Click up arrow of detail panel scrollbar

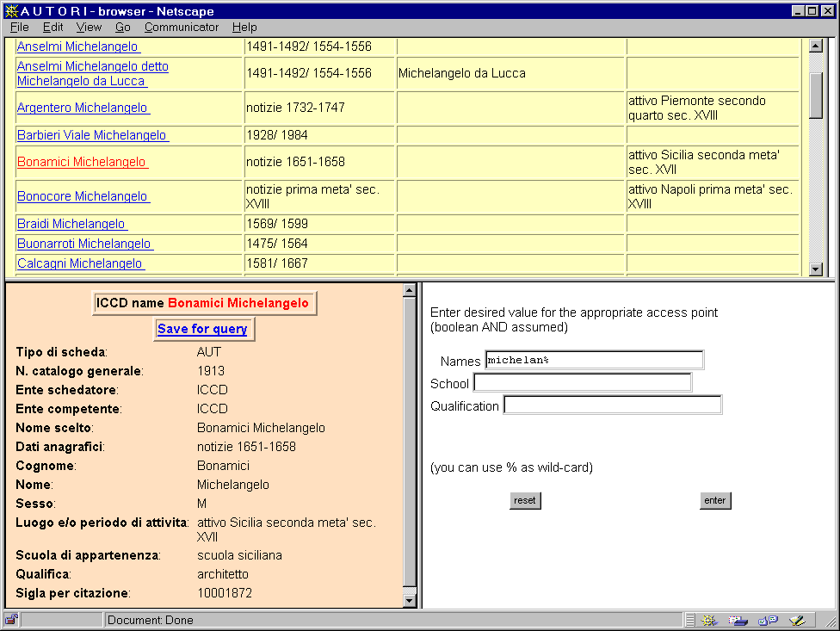tap(410, 290)
